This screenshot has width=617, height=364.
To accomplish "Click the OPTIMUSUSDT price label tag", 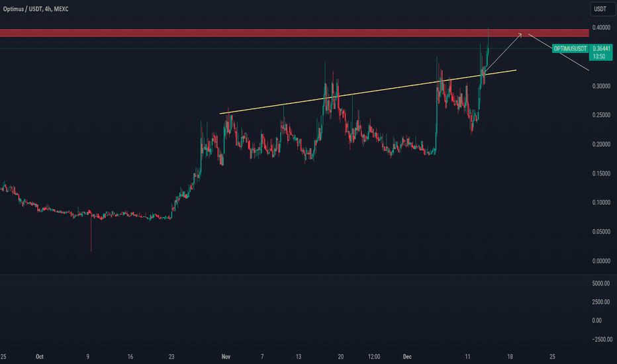I will (570, 48).
